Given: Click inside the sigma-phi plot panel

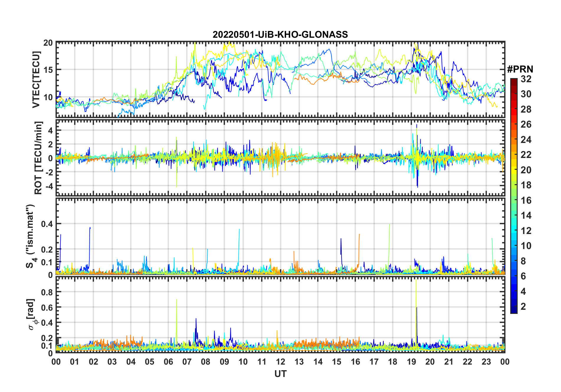Looking at the screenshot, I should 280,314.
